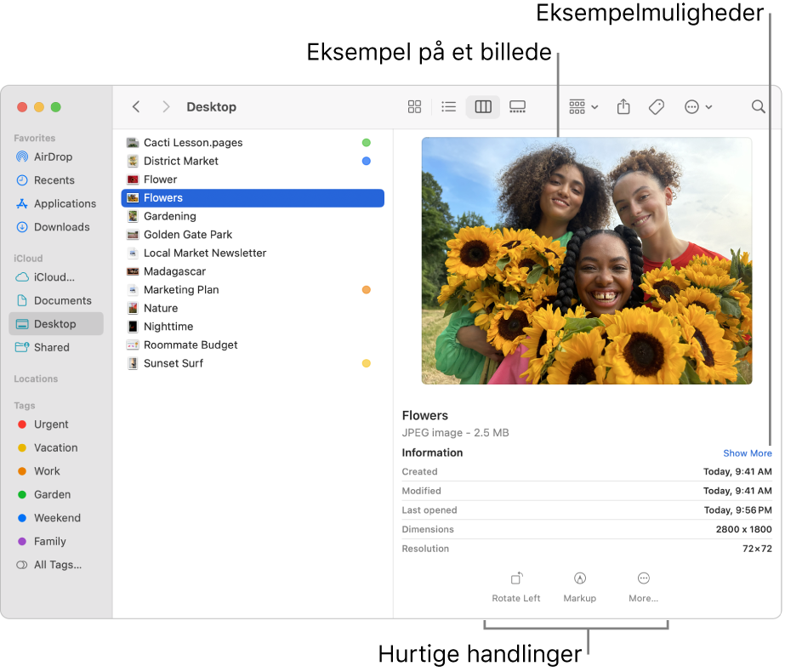Switch to icon view in the toolbar
Screen dimensions: 785x672
(x=414, y=106)
